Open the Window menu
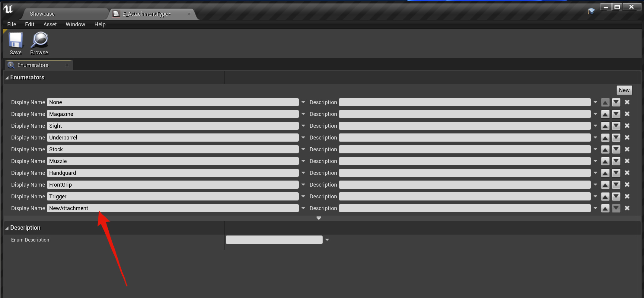This screenshot has width=644, height=298. [75, 24]
